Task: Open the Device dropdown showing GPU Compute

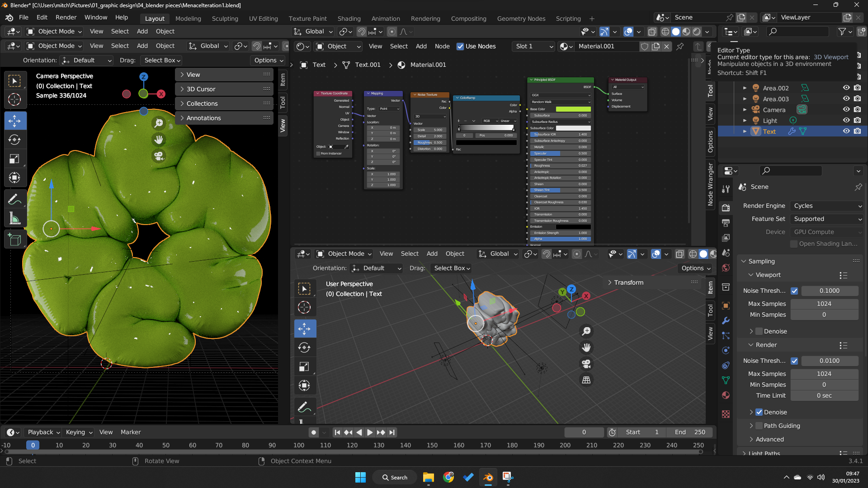Action: [x=826, y=232]
